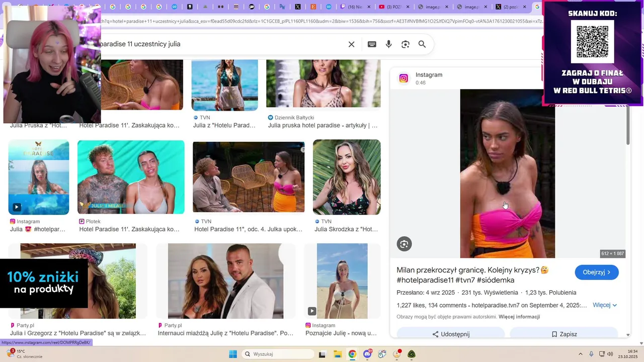This screenshot has width=644, height=362.
Task: Expand description with Więcej dropdown
Action: click(605, 305)
